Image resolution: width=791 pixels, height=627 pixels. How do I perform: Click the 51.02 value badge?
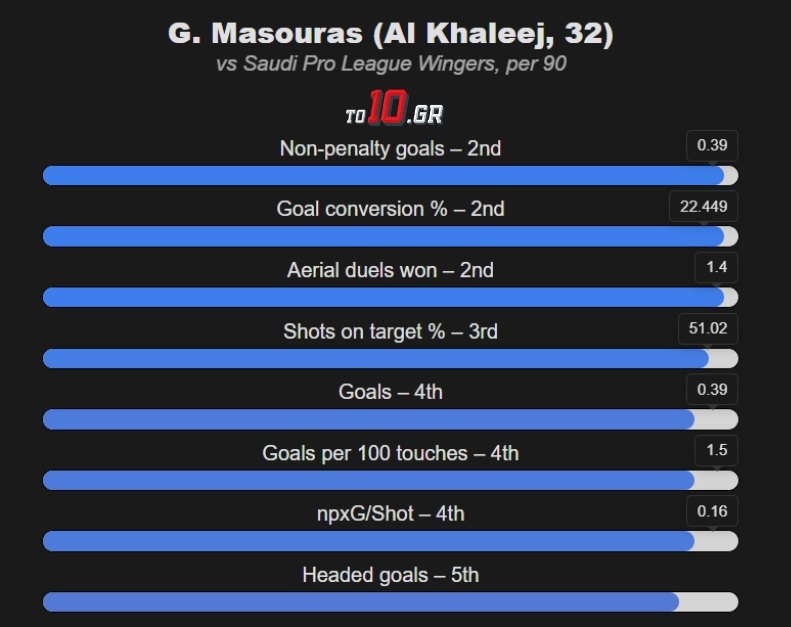708,329
